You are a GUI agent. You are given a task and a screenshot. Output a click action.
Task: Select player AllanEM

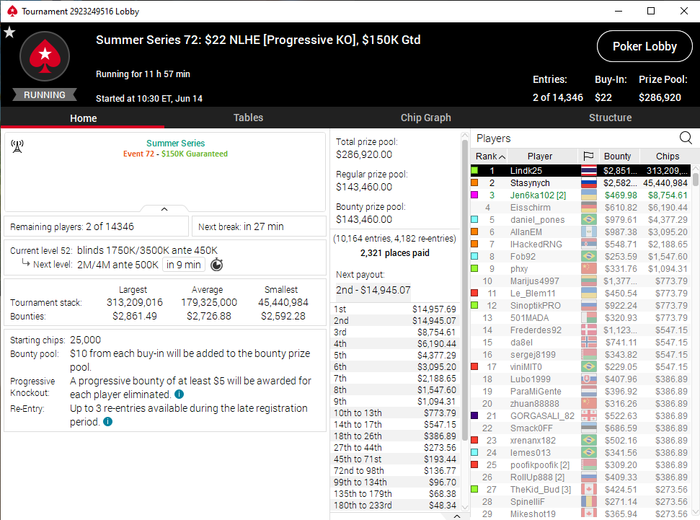click(580, 232)
